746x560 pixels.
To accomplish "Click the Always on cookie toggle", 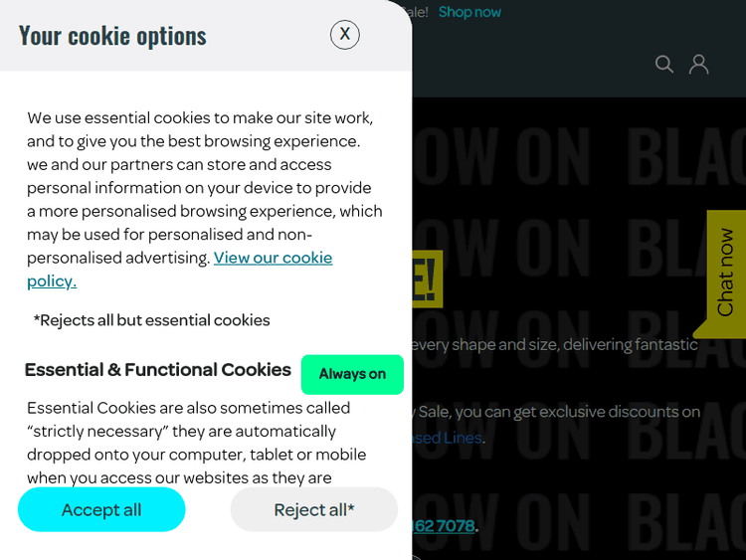I will [x=352, y=374].
